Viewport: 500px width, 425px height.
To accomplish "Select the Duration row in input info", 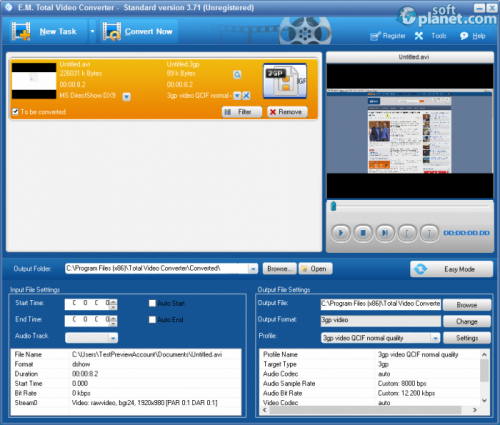I will [126, 374].
